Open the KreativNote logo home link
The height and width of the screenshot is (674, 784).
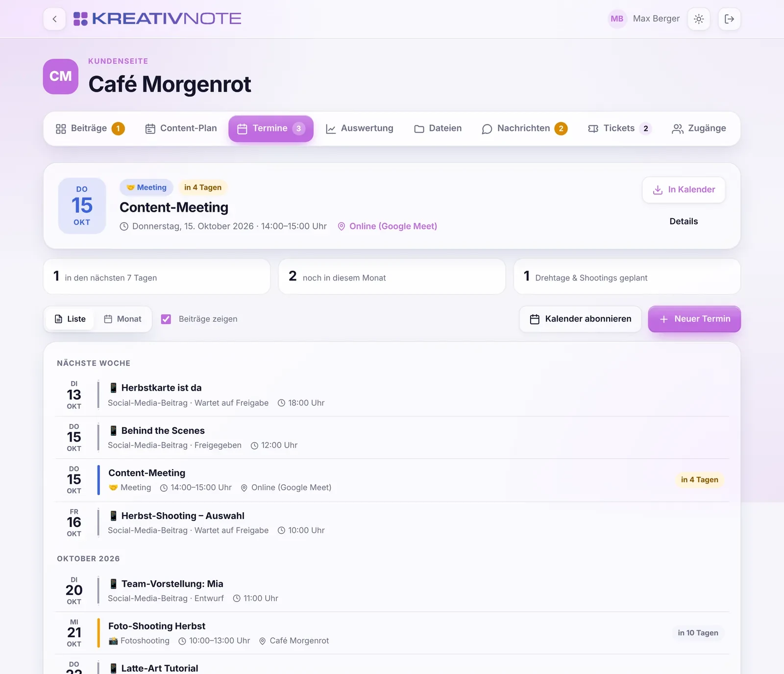coord(157,19)
